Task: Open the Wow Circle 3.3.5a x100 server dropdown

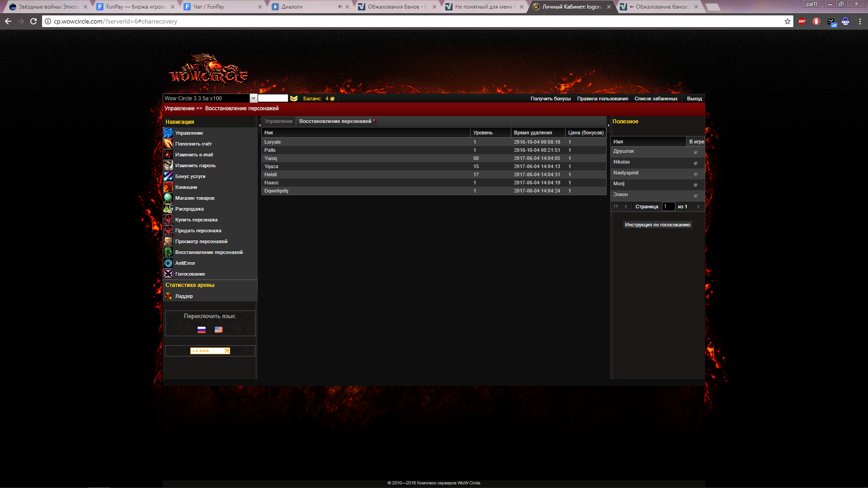Action: click(x=253, y=99)
